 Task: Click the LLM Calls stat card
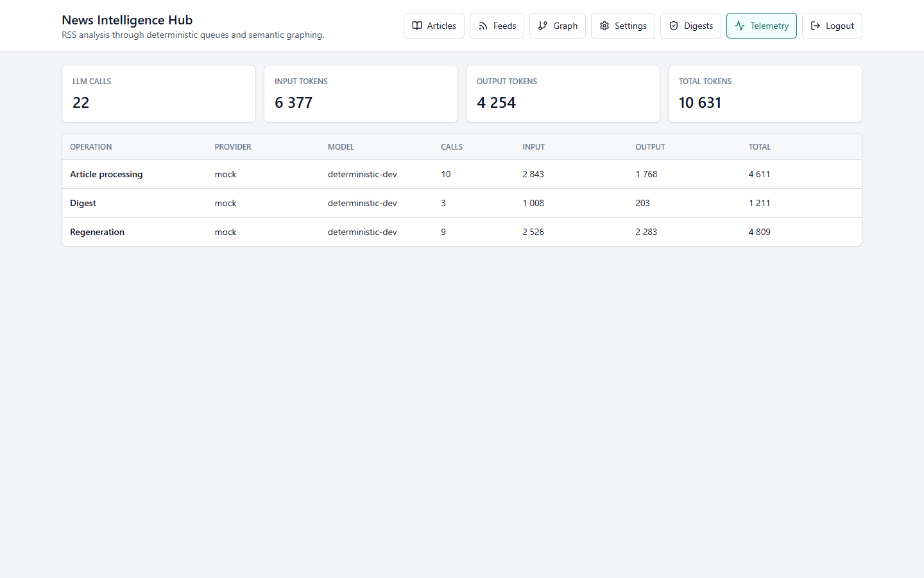[x=158, y=94]
